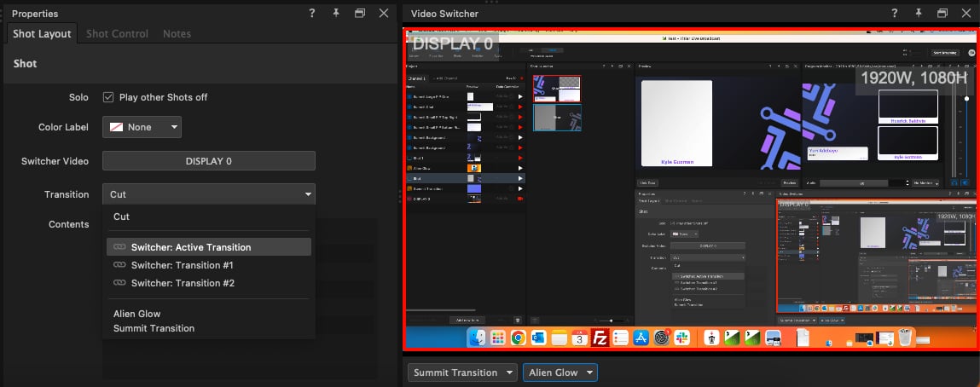Viewport: 980px width, 387px height.
Task: Switch to the Shot Layout tab
Action: tap(42, 34)
